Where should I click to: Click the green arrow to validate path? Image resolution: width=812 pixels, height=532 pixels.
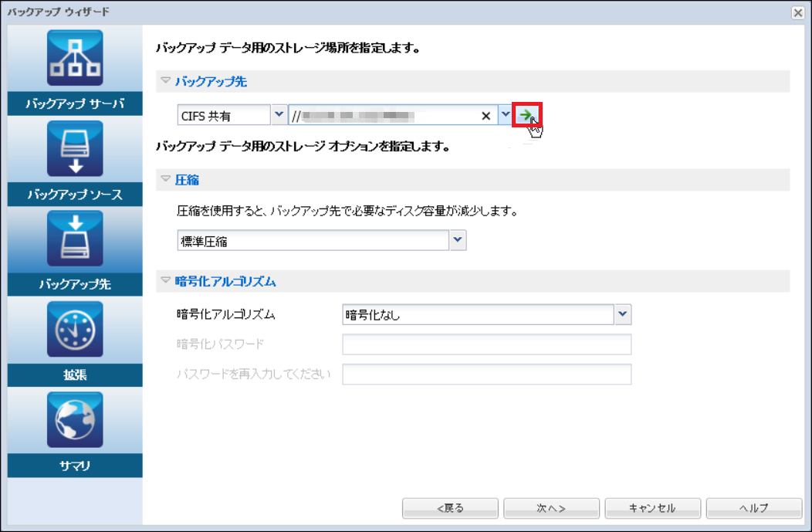pos(526,115)
